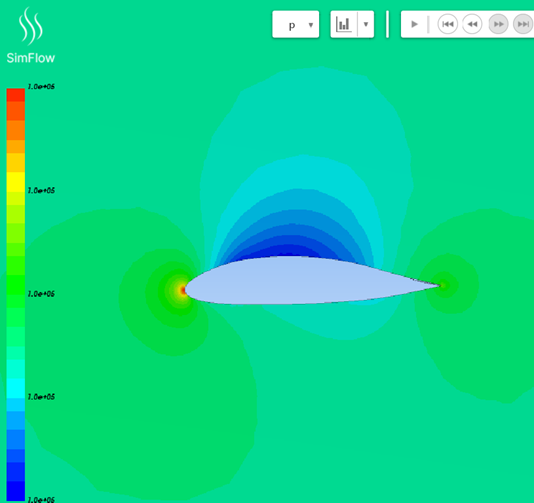Step back to previous time step
Image resolution: width=534 pixels, height=503 pixels.
pos(472,24)
